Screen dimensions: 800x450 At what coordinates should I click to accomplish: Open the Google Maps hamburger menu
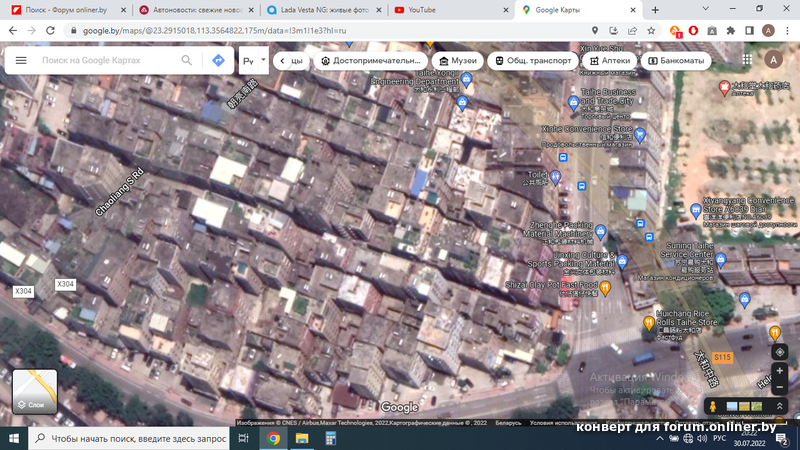pyautogui.click(x=21, y=60)
